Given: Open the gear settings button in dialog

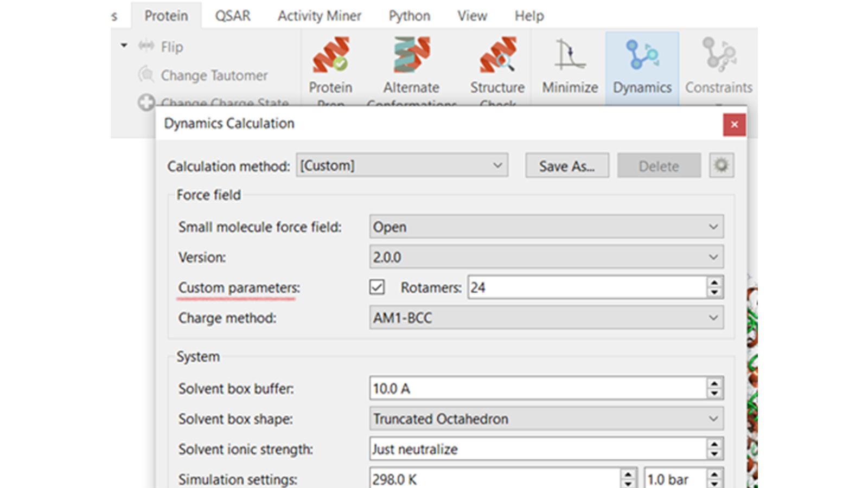Looking at the screenshot, I should pos(721,165).
